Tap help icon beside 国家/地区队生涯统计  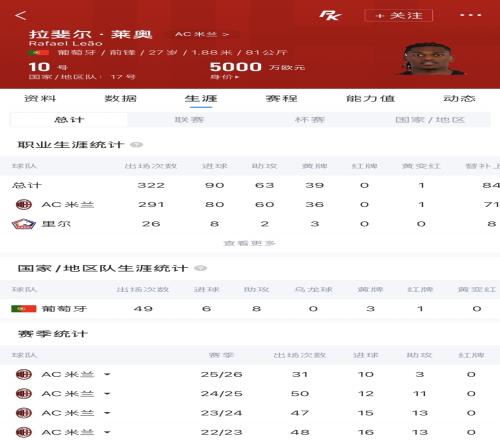pyautogui.click(x=200, y=268)
